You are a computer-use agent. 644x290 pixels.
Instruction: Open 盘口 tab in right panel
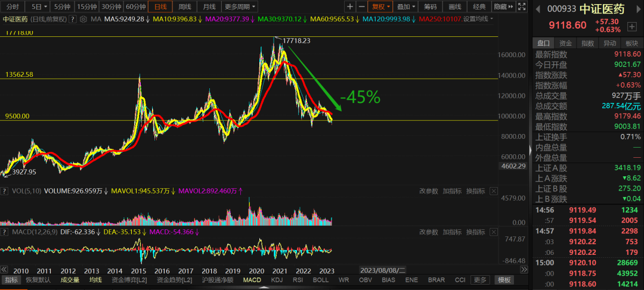(543, 43)
